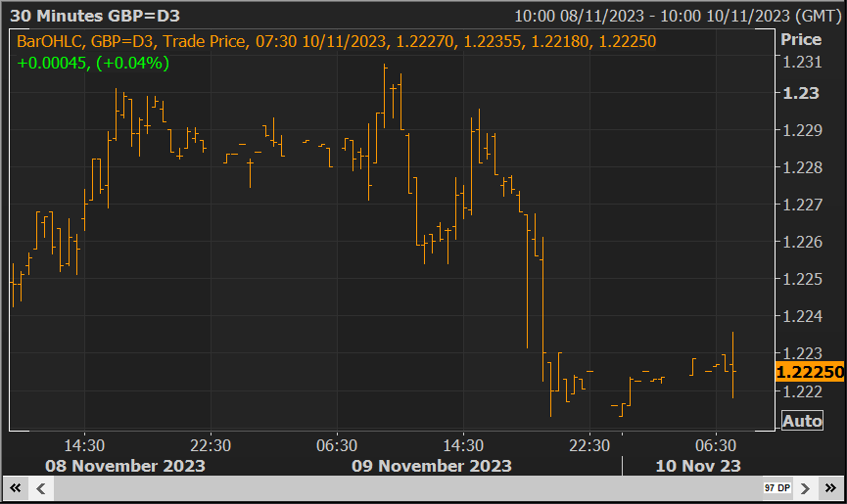Toggle the Auto price scale button
The image size is (847, 504).
click(802, 421)
